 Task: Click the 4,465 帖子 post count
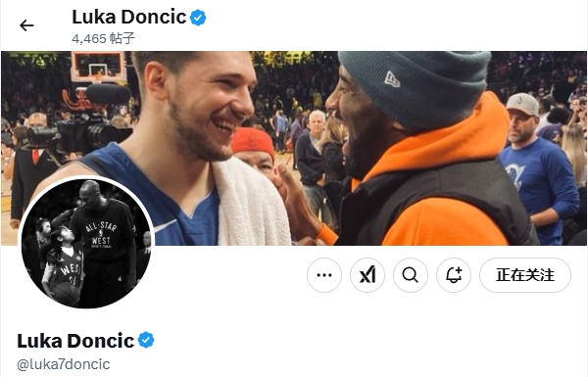[103, 38]
